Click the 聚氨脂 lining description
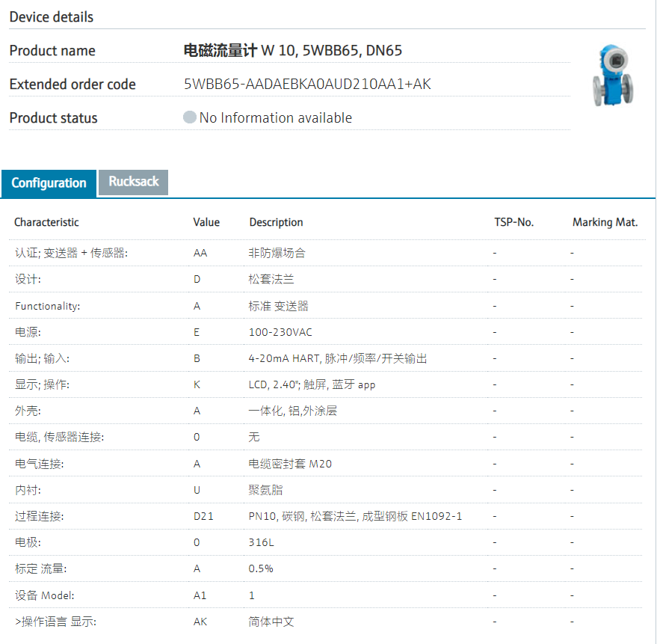Image resolution: width=657 pixels, height=644 pixels. click(x=265, y=490)
